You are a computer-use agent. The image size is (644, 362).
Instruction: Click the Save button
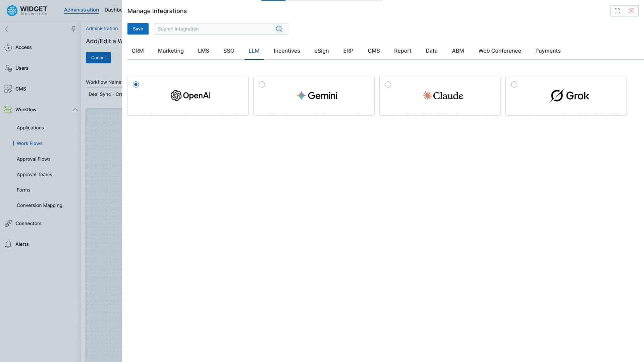[138, 29]
